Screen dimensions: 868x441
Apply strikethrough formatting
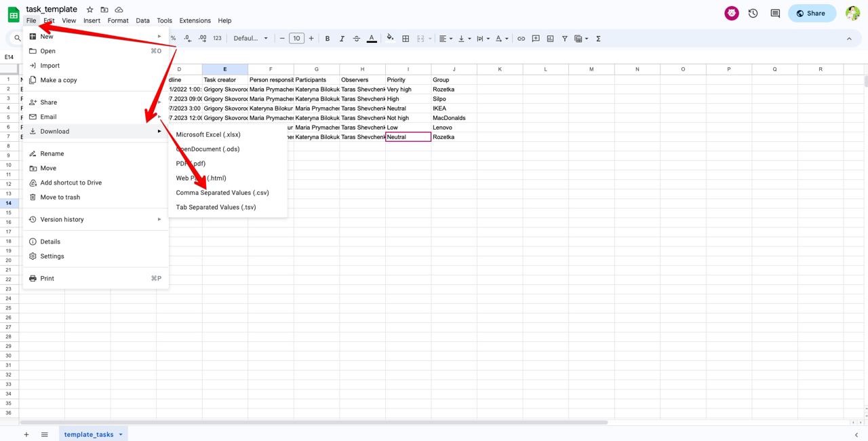point(357,39)
